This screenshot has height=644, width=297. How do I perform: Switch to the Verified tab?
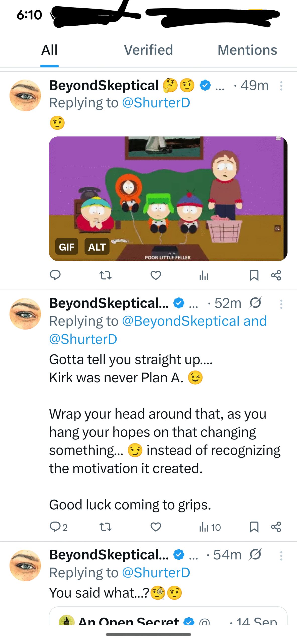coord(148,50)
